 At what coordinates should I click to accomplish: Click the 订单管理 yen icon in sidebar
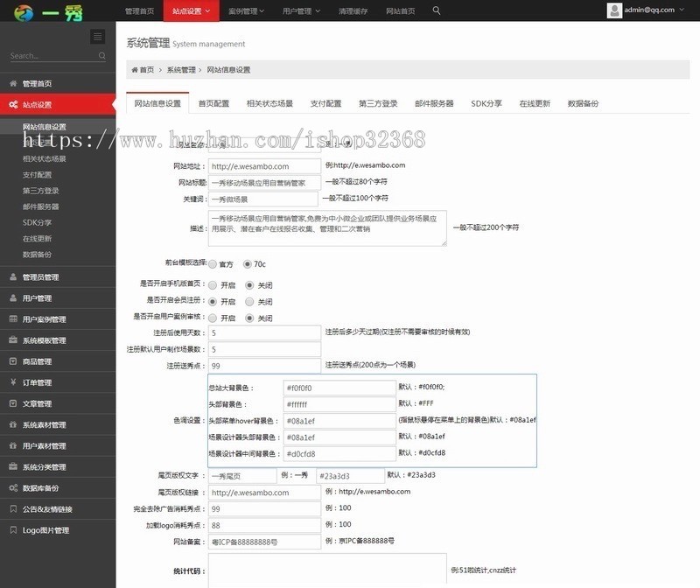click(13, 382)
